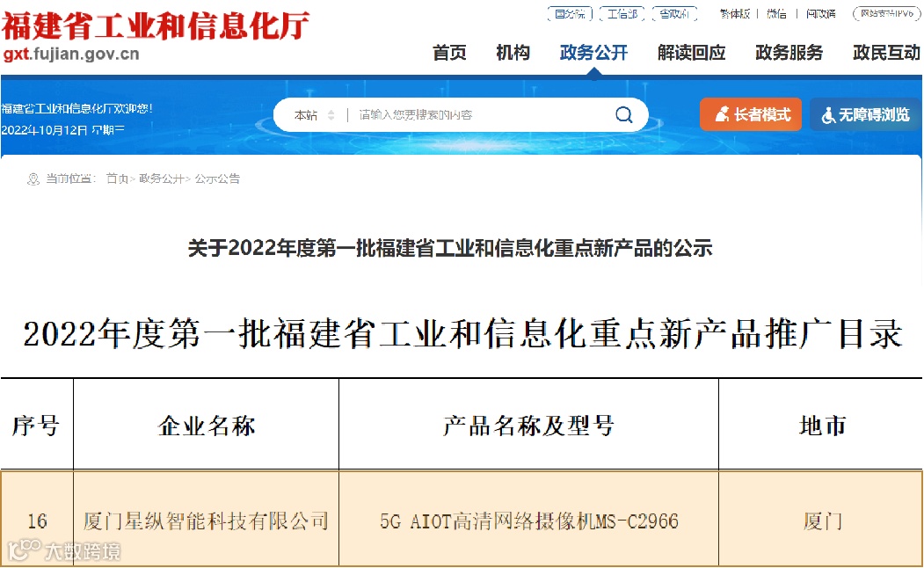This screenshot has width=924, height=568.
Task: Click the 地市 column header
Action: click(822, 426)
